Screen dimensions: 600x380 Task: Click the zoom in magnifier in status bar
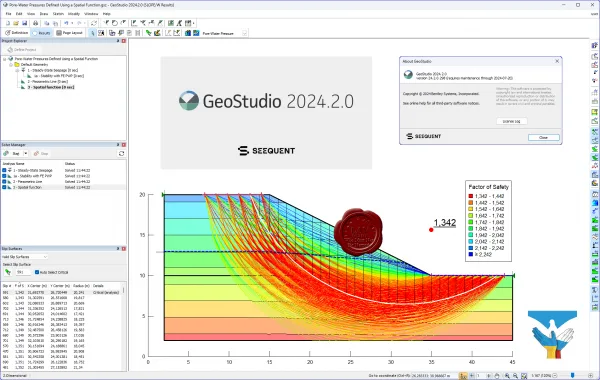507,376
